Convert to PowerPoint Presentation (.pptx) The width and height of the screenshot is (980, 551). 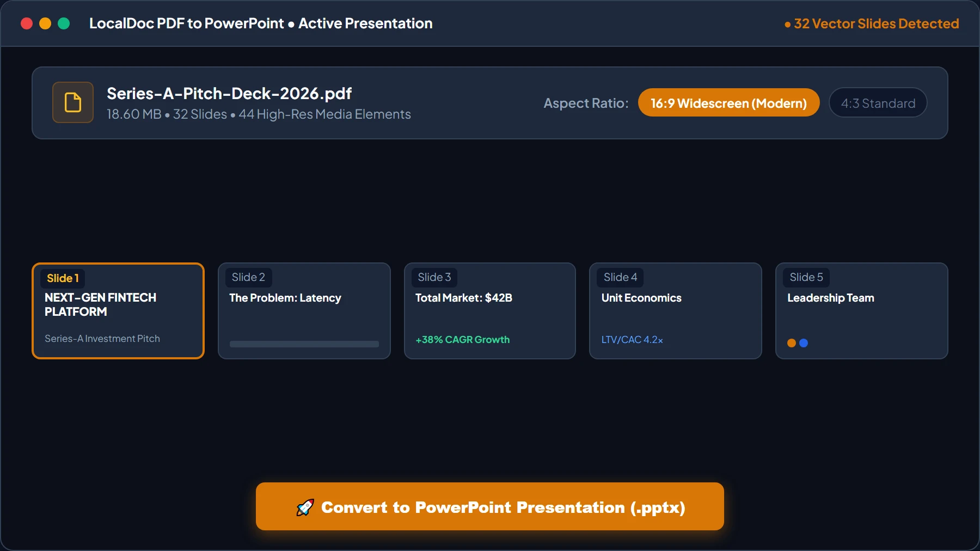tap(490, 506)
